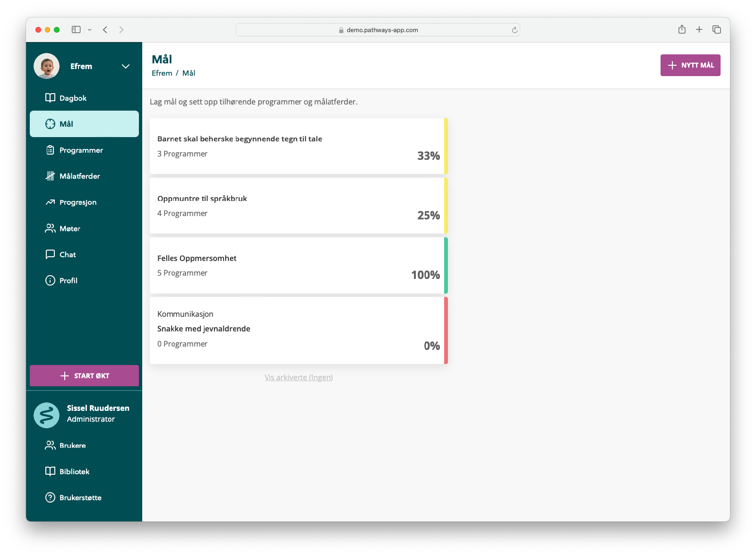Show the Safari tab overview icon

[717, 29]
